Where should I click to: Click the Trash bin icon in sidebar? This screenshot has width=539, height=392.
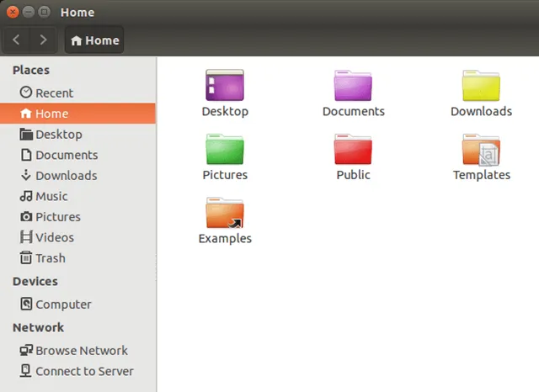[x=26, y=257]
